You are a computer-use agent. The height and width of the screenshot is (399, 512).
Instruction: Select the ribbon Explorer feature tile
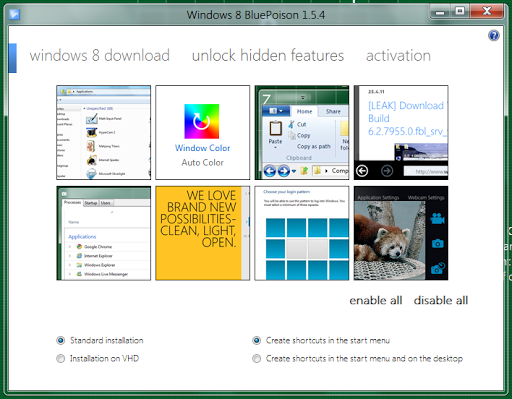pyautogui.click(x=302, y=132)
